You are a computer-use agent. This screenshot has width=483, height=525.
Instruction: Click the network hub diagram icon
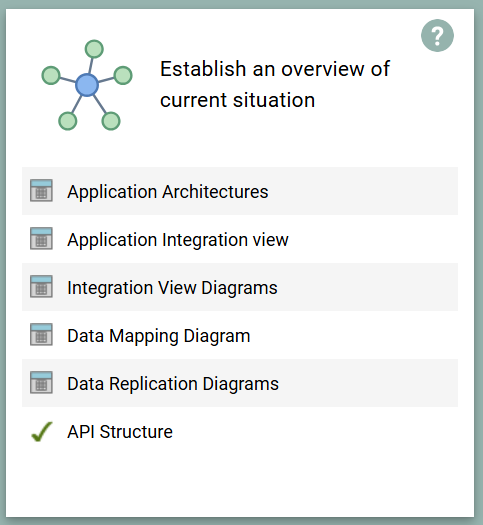87,85
